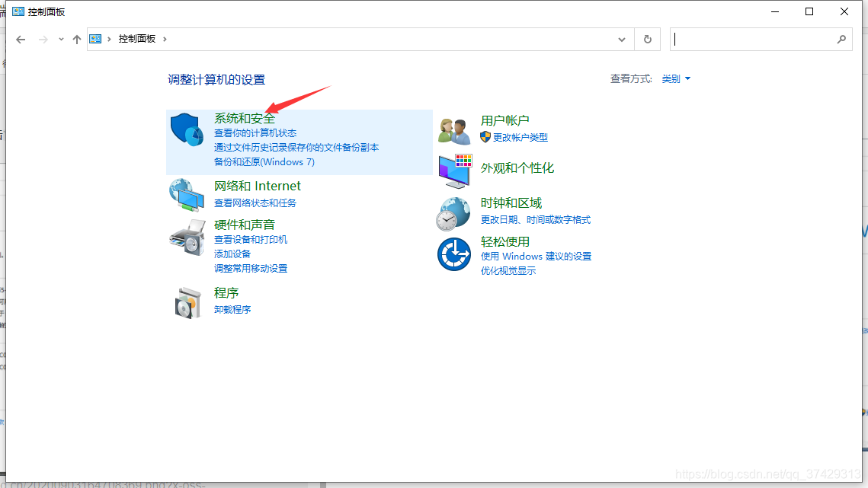Viewport: 868px width, 488px height.
Task: Click the 更改帐户类型 link
Action: point(520,137)
